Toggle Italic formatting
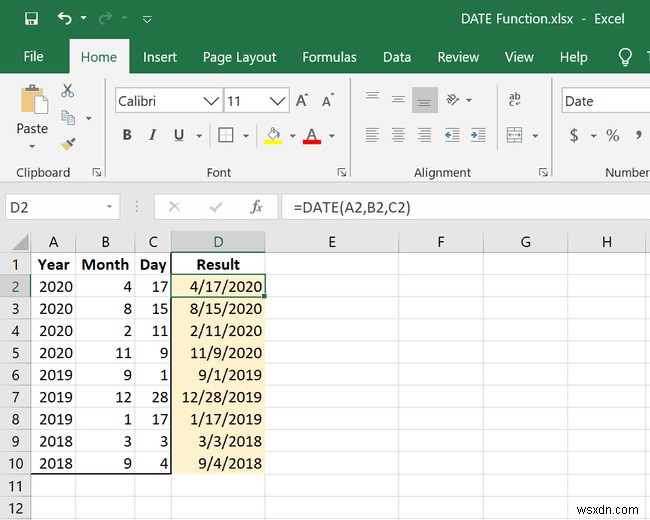This screenshot has width=650, height=520. coord(153,135)
